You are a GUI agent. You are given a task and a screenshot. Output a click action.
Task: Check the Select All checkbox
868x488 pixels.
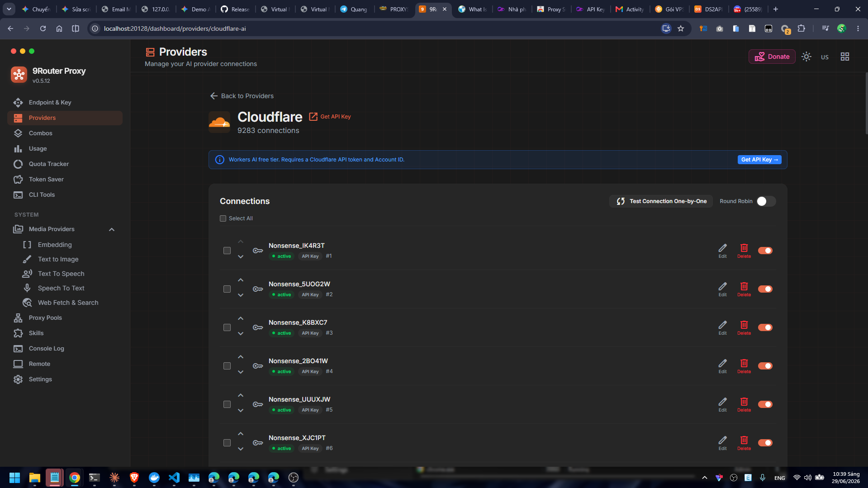[223, 218]
